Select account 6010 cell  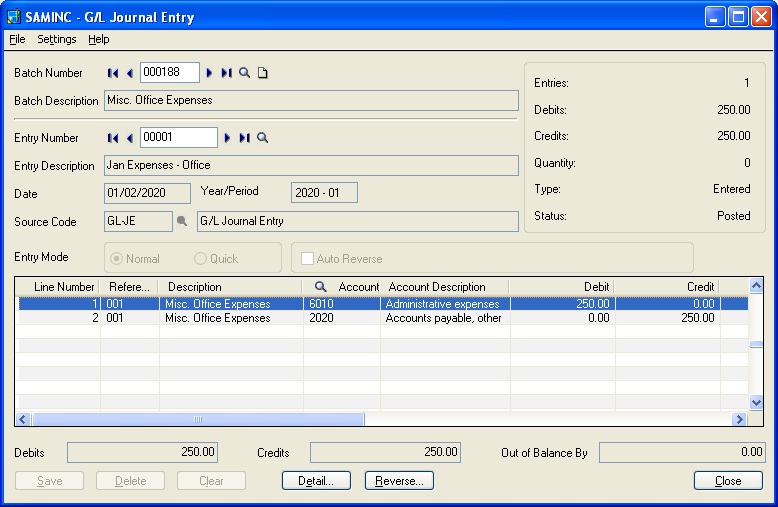pyautogui.click(x=342, y=304)
